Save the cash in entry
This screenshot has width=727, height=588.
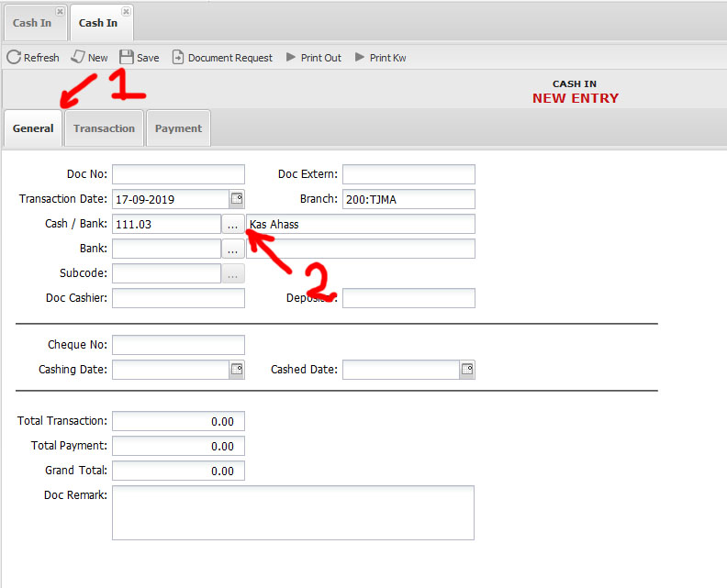coord(127,57)
